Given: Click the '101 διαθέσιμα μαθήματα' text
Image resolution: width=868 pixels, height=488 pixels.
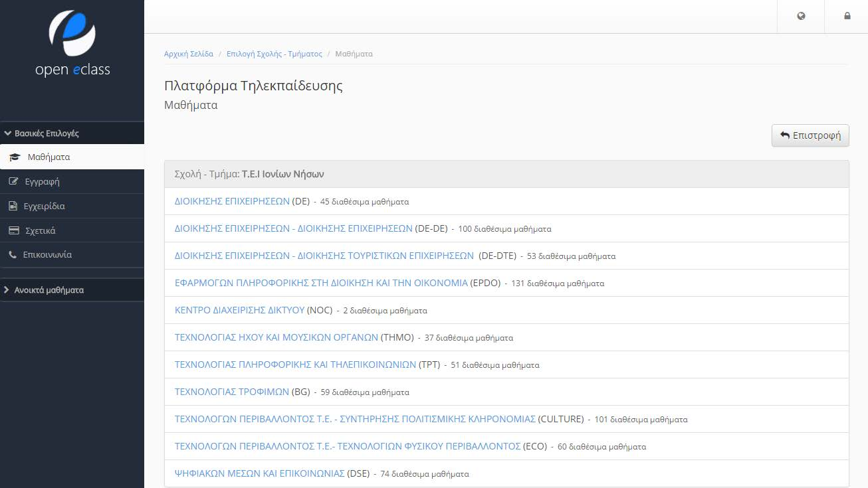Looking at the screenshot, I should point(641,420).
